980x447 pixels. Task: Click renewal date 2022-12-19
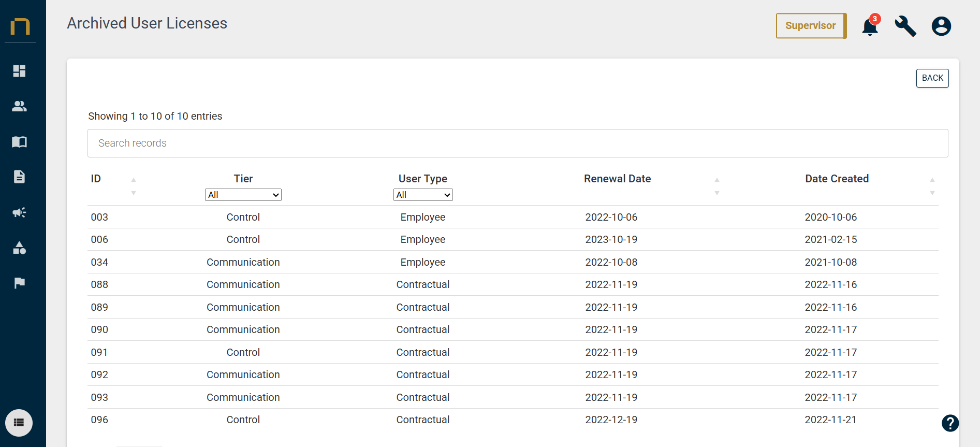[x=611, y=420]
